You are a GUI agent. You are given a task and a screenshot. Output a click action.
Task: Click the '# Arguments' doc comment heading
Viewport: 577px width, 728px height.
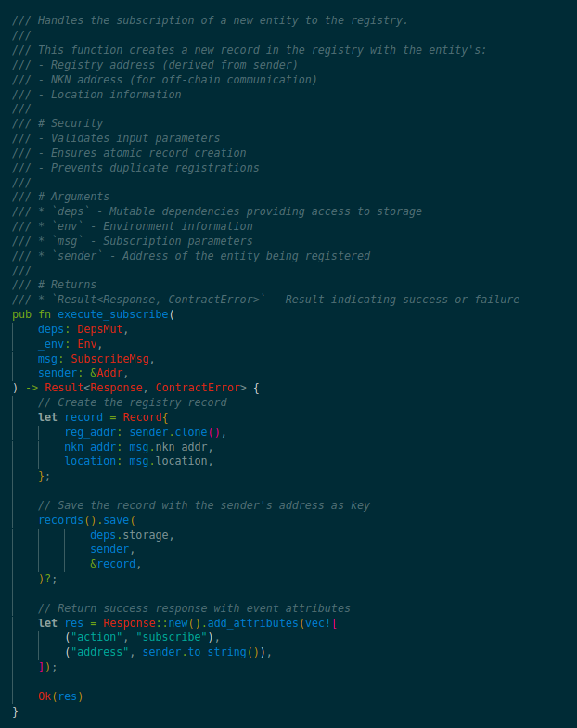coord(74,197)
